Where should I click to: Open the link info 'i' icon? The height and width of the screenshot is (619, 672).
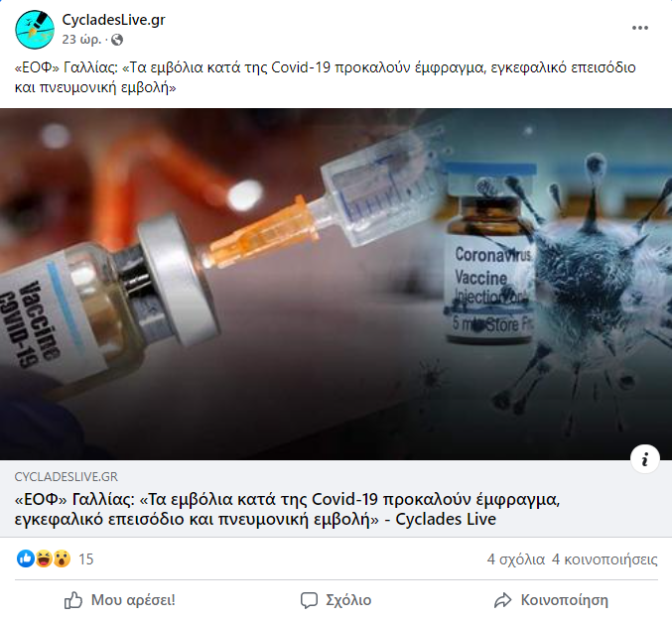point(645,459)
